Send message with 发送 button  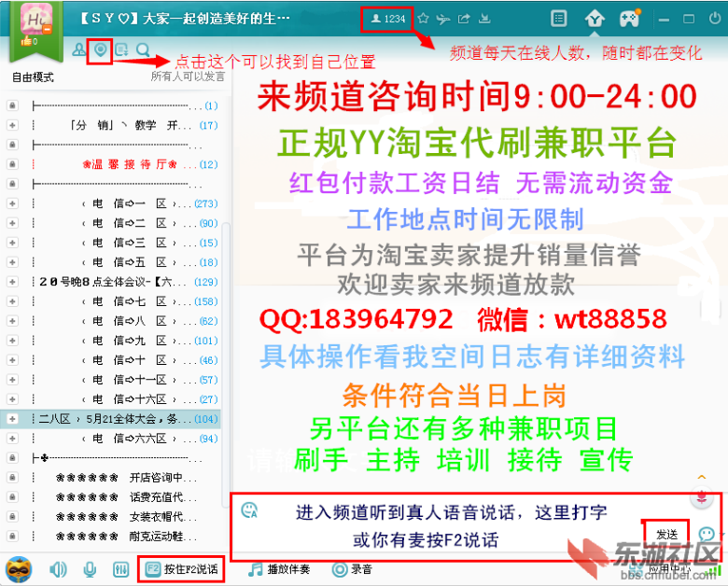click(666, 535)
